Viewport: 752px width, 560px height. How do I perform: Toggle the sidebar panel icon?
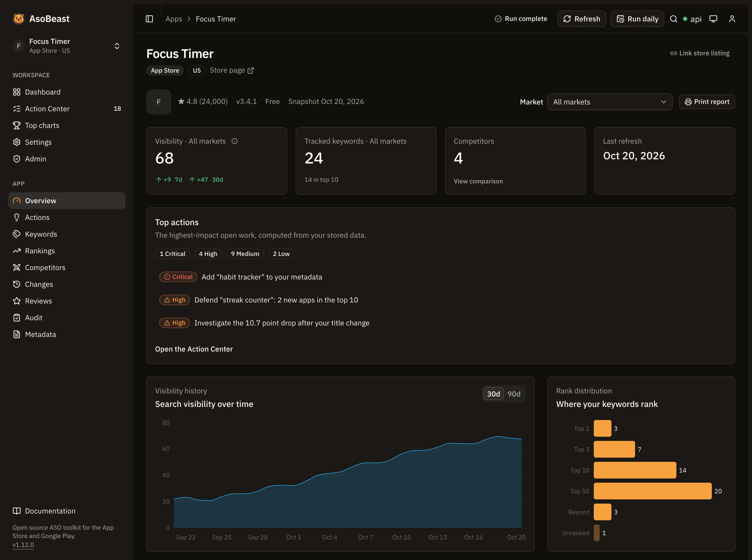pos(149,19)
